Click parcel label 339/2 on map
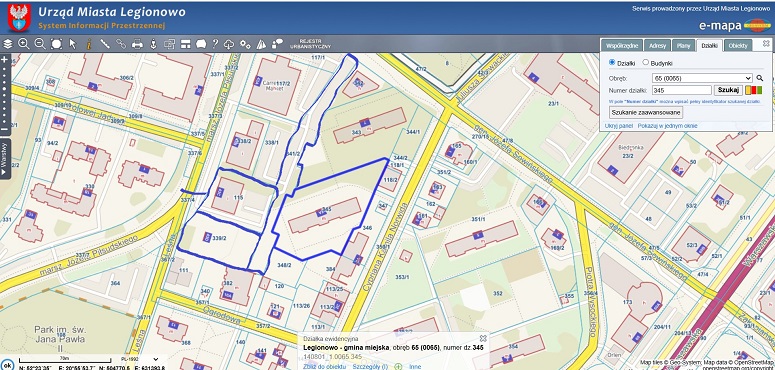775x370 pixels. click(219, 238)
